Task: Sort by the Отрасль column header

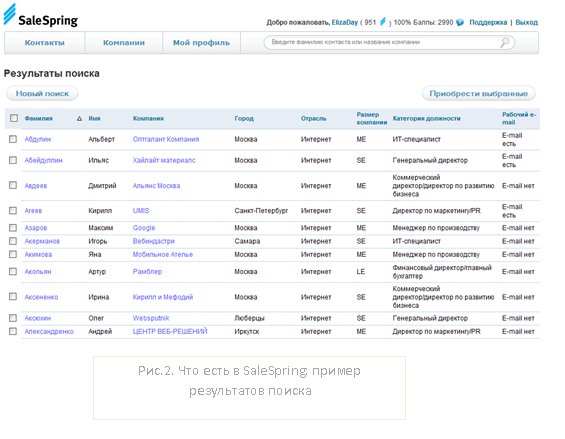Action: pos(313,119)
